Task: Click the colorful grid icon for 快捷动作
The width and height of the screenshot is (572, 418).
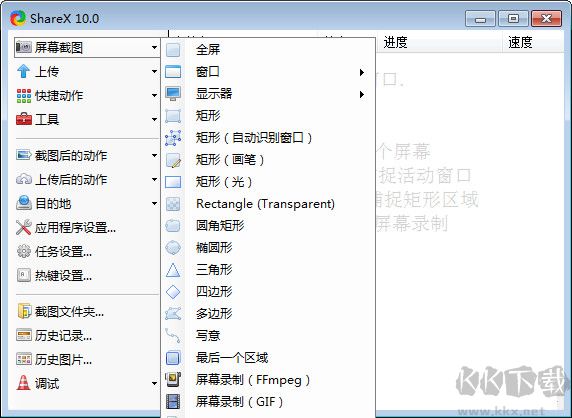Action: [x=24, y=96]
